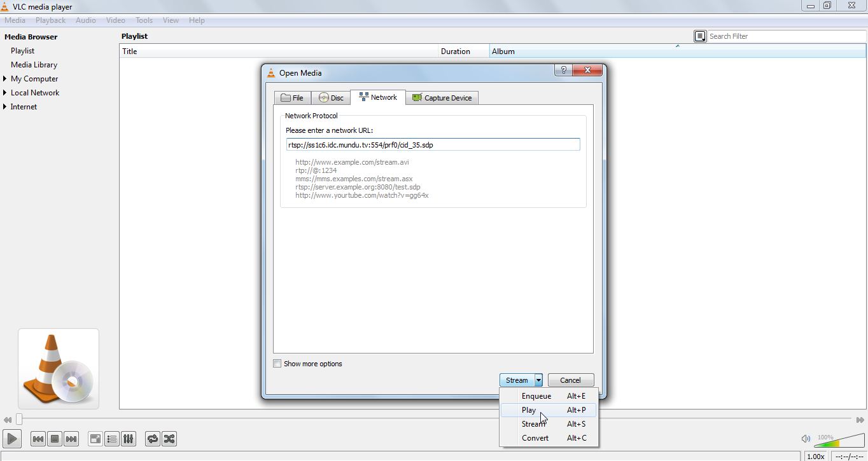Screen dimensions: 868x461
Task: Enable Show more options checkbox
Action: [277, 364]
